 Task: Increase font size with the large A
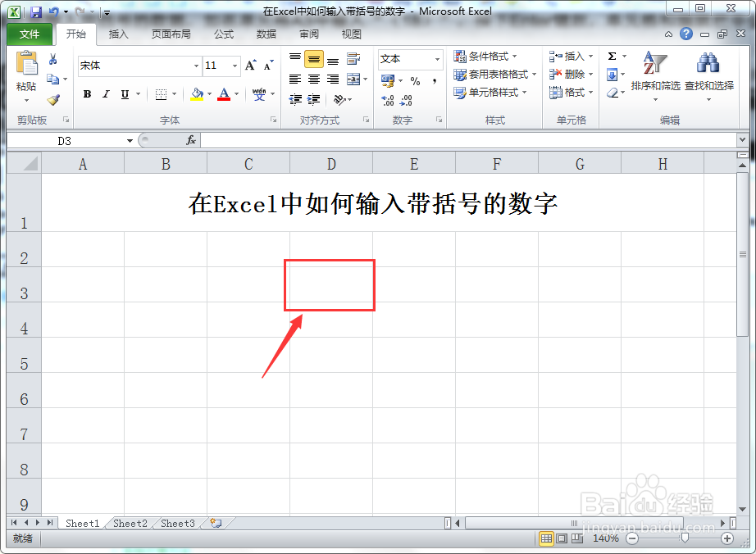(250, 65)
